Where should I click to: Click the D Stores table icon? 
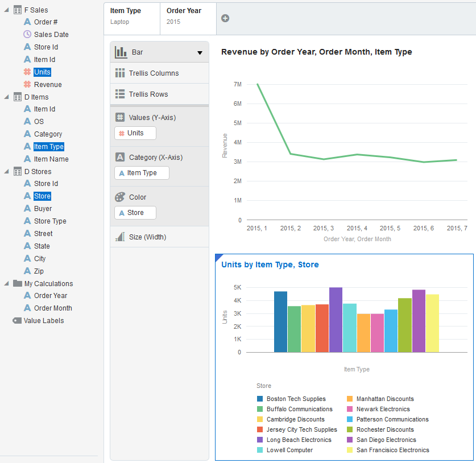pos(18,172)
